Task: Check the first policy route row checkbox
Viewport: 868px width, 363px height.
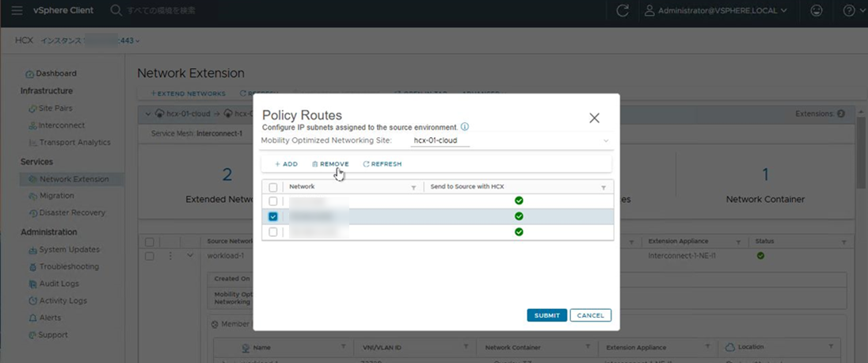Action: pos(273,201)
